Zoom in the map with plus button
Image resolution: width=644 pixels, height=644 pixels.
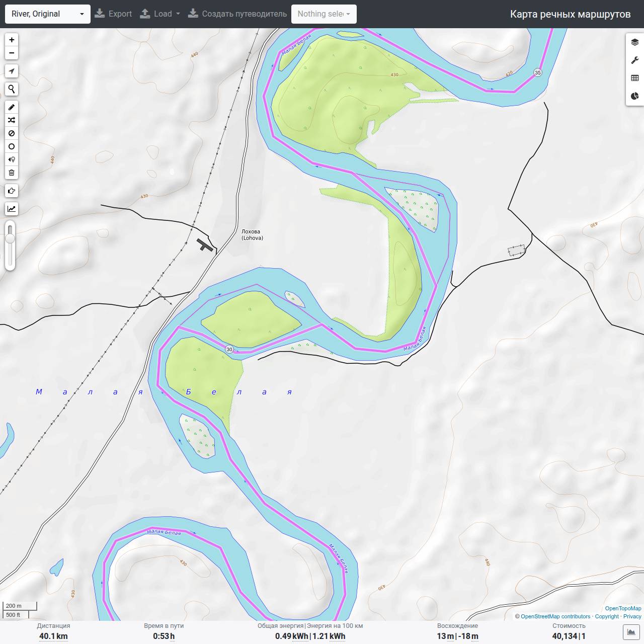pyautogui.click(x=12, y=40)
